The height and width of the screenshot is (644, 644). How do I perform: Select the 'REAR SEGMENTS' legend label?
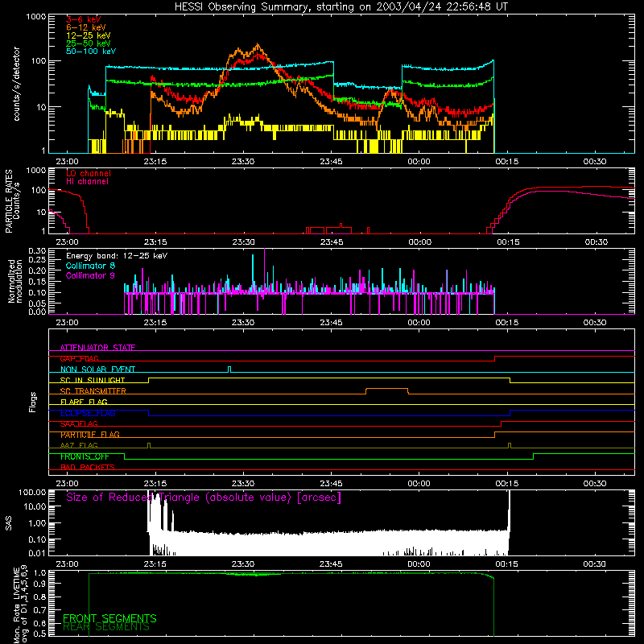pyautogui.click(x=106, y=627)
